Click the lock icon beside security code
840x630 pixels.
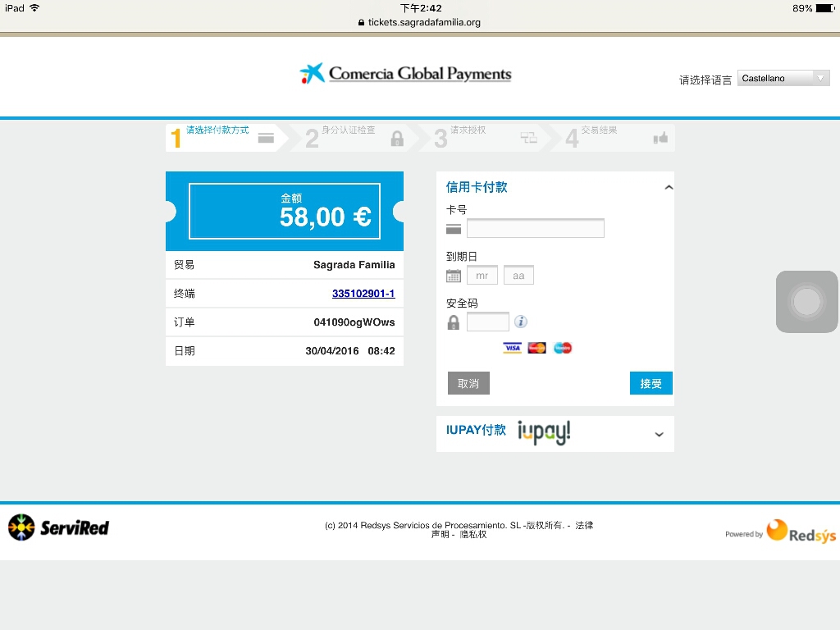pyautogui.click(x=453, y=322)
